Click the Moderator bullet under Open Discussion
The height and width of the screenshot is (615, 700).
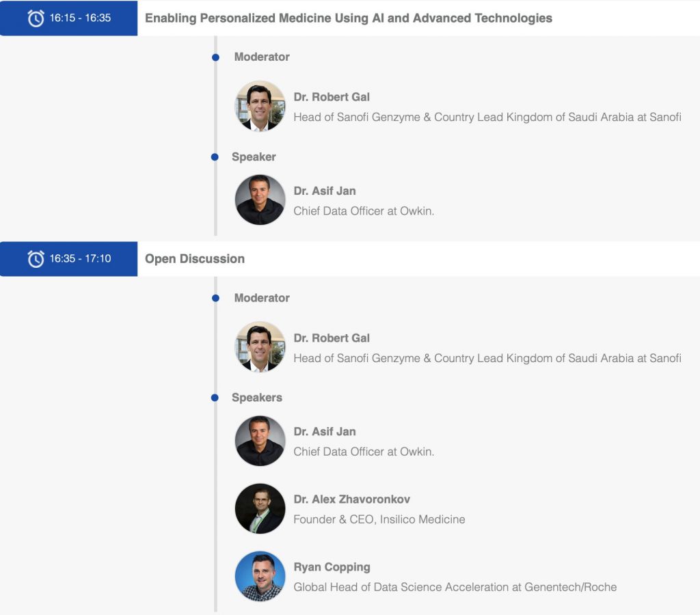tap(215, 298)
